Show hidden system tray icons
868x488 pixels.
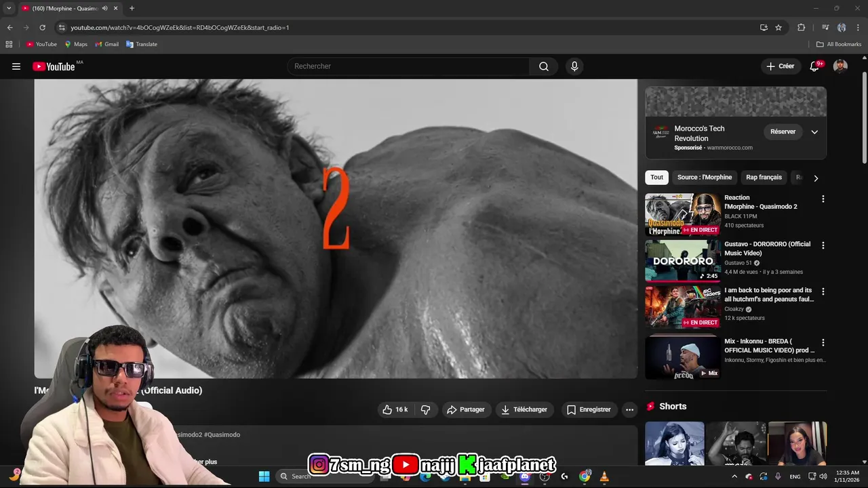734,476
